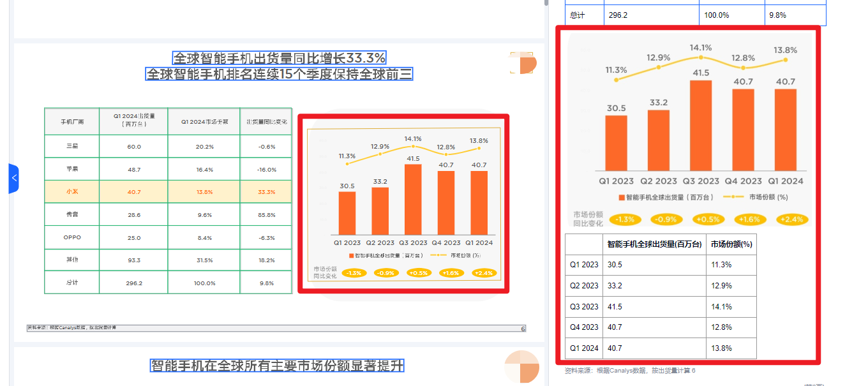Click highlighted 小米 cell in slide table
This screenshot has height=386, width=868.
click(x=72, y=192)
